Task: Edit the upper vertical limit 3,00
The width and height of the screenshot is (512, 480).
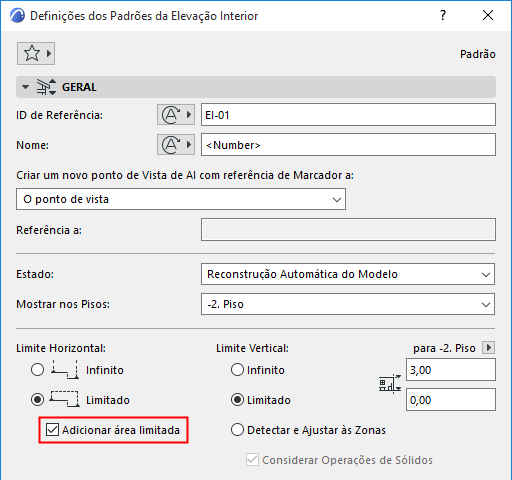Action: coord(451,370)
